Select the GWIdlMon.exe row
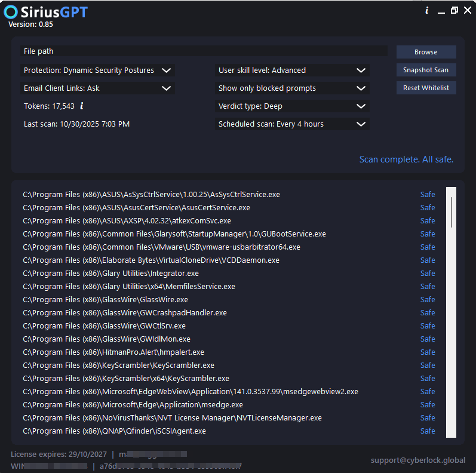Viewport: 476px width, 473px height. (x=229, y=339)
